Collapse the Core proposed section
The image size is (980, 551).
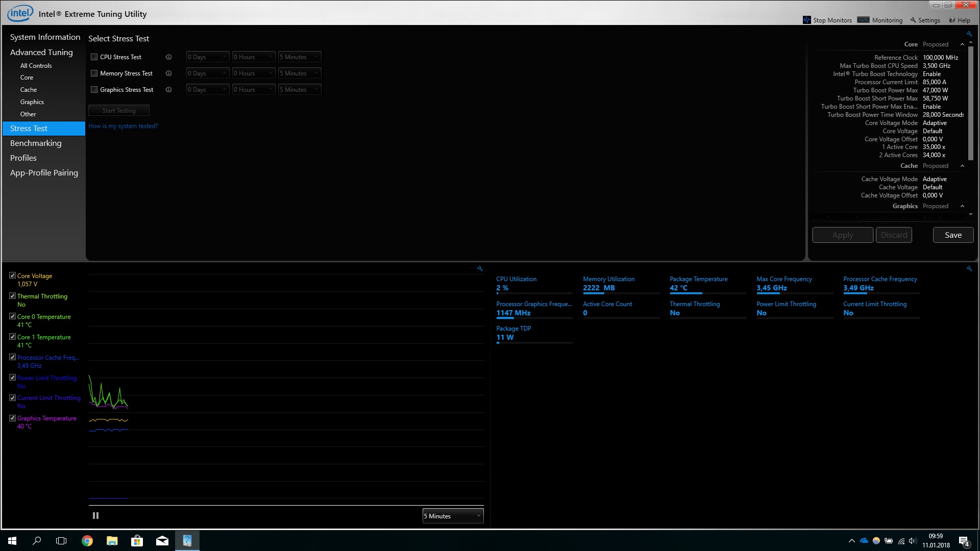pos(962,44)
